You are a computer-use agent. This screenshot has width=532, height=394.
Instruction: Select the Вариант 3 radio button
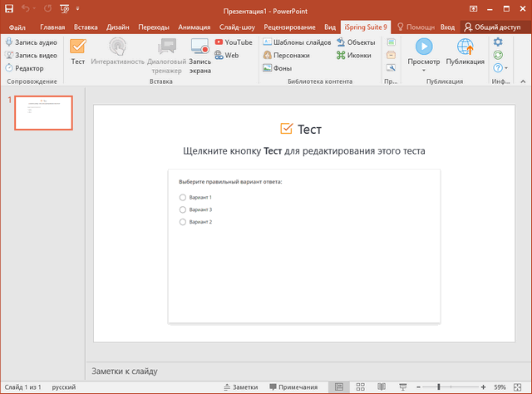coord(182,209)
